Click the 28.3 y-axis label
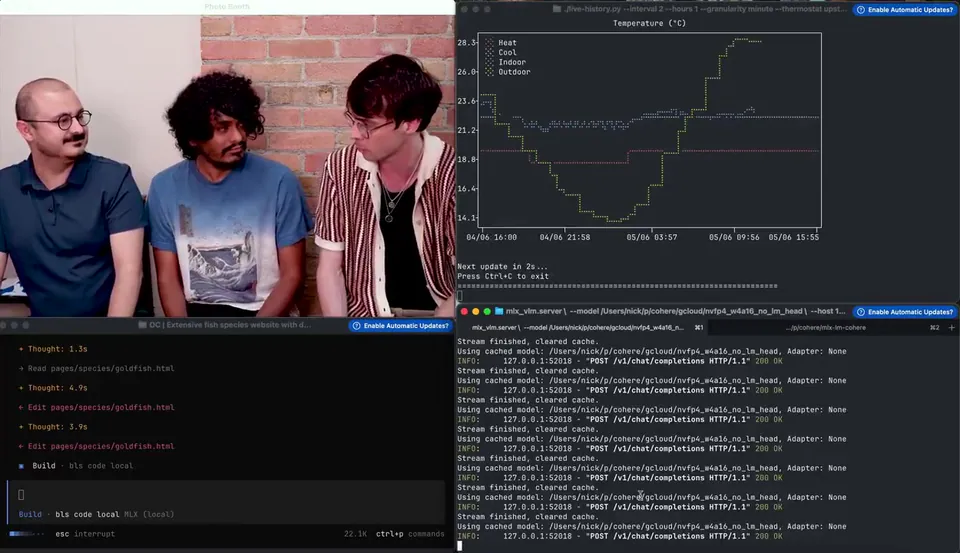Screen dimensions: 960x553 pyautogui.click(x=467, y=43)
